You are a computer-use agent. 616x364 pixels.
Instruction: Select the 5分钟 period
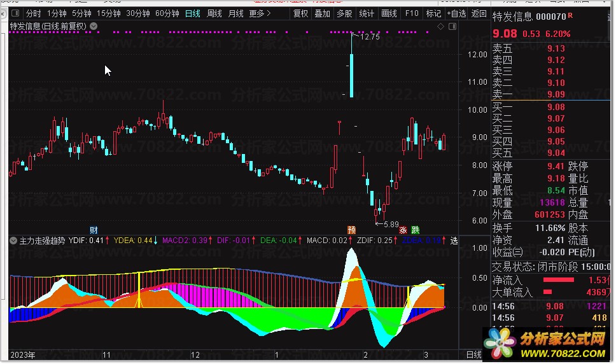click(x=81, y=13)
